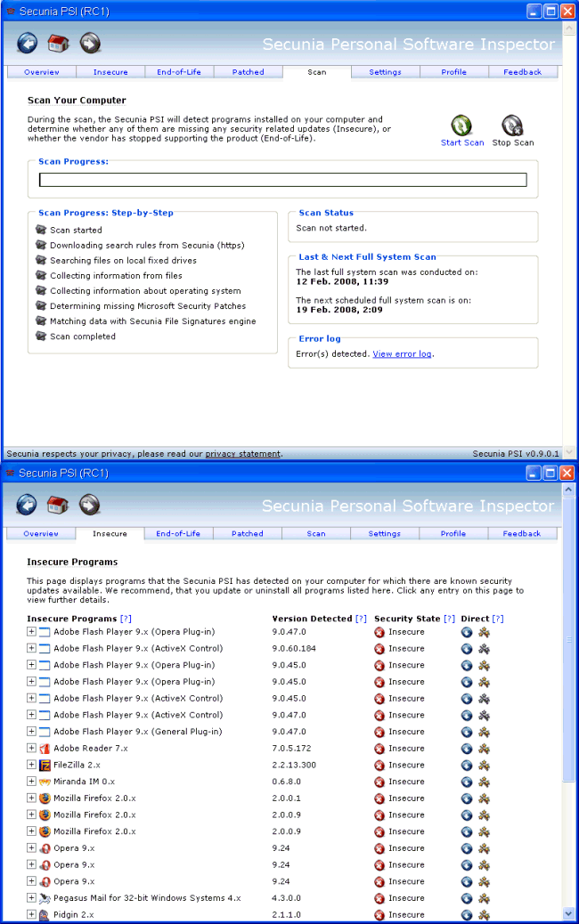Viewport: 579px width, 924px height.
Task: Click toolbox icon for Firefox version 2.0.0.1
Action: [x=484, y=798]
